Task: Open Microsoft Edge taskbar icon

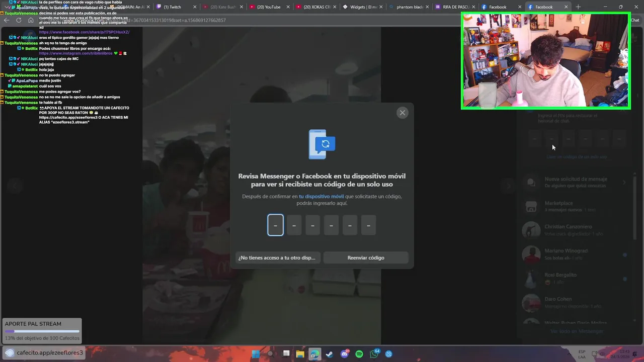Action: point(315,354)
